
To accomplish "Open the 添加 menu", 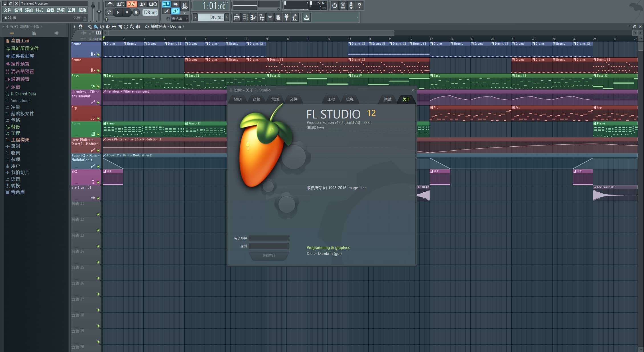I will tap(29, 10).
